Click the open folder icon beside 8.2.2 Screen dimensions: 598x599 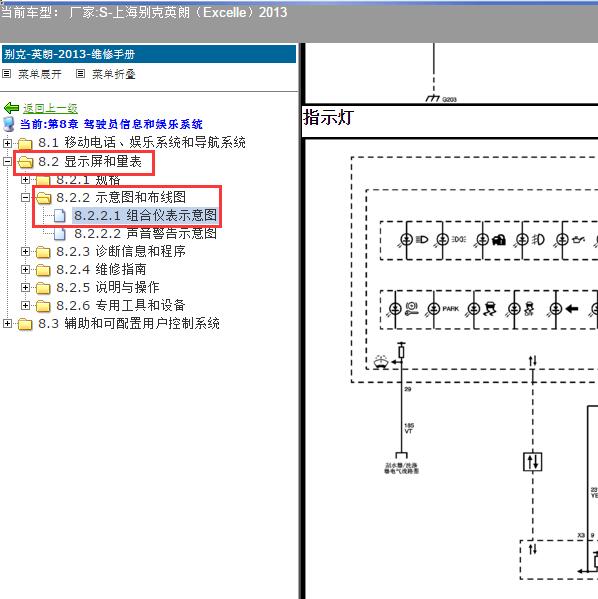(x=43, y=198)
